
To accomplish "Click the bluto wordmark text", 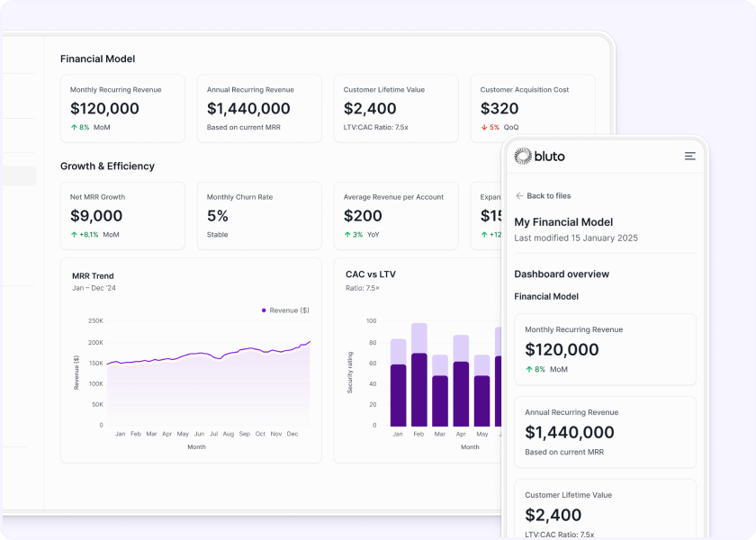I will [x=550, y=157].
